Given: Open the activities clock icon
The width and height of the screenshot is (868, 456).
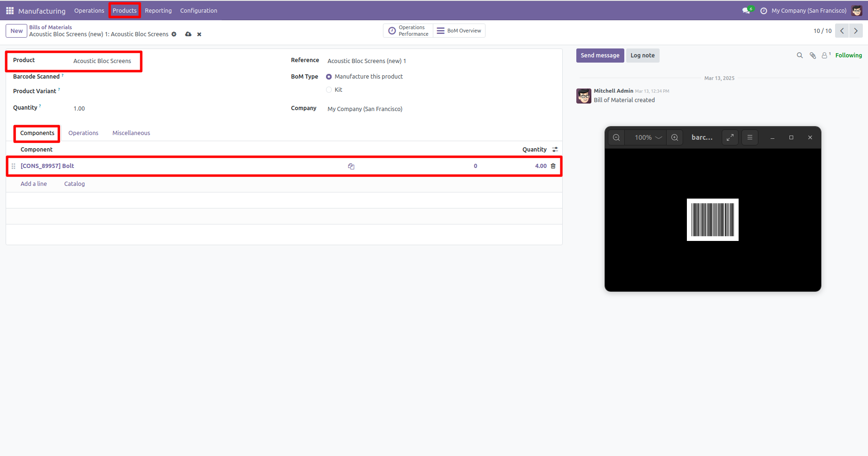Looking at the screenshot, I should 764,11.
